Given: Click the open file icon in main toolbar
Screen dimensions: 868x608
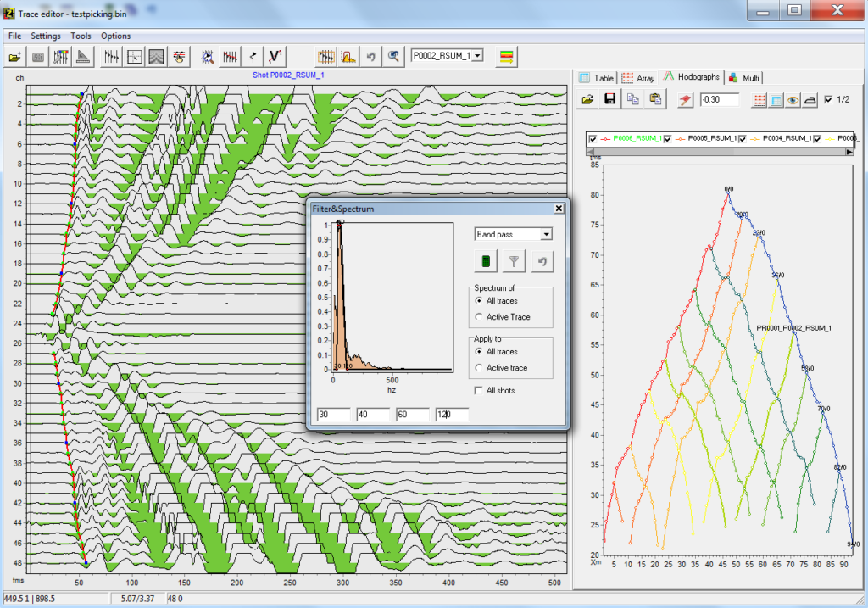Looking at the screenshot, I should pyautogui.click(x=14, y=57).
